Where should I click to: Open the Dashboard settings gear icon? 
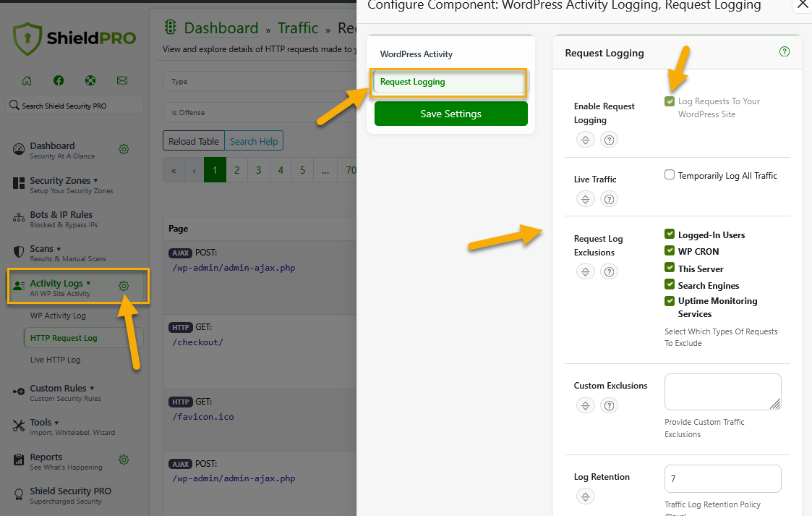[x=124, y=149]
